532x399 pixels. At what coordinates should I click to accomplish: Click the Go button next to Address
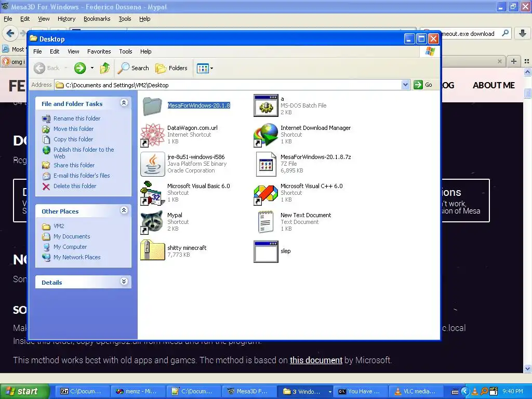tap(423, 85)
